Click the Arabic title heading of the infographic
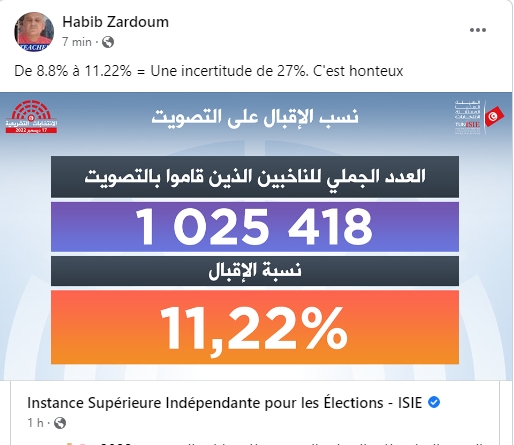Screen dimensions: 514x445 point(255,118)
